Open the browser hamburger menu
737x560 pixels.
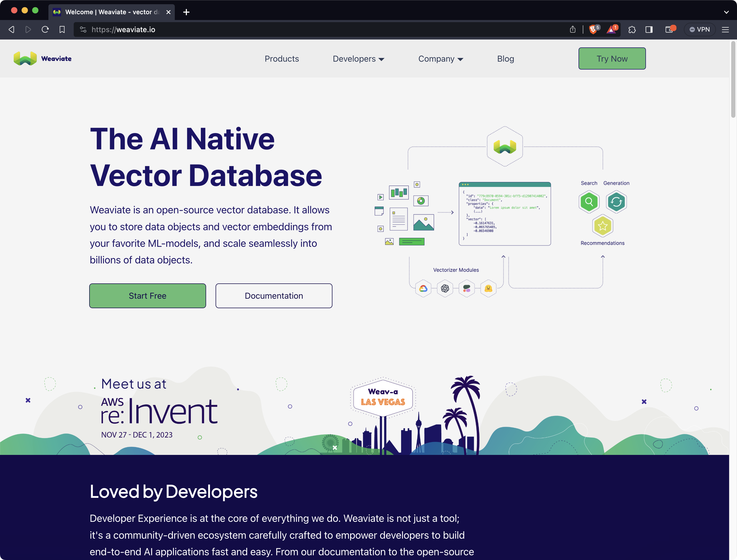(x=725, y=29)
